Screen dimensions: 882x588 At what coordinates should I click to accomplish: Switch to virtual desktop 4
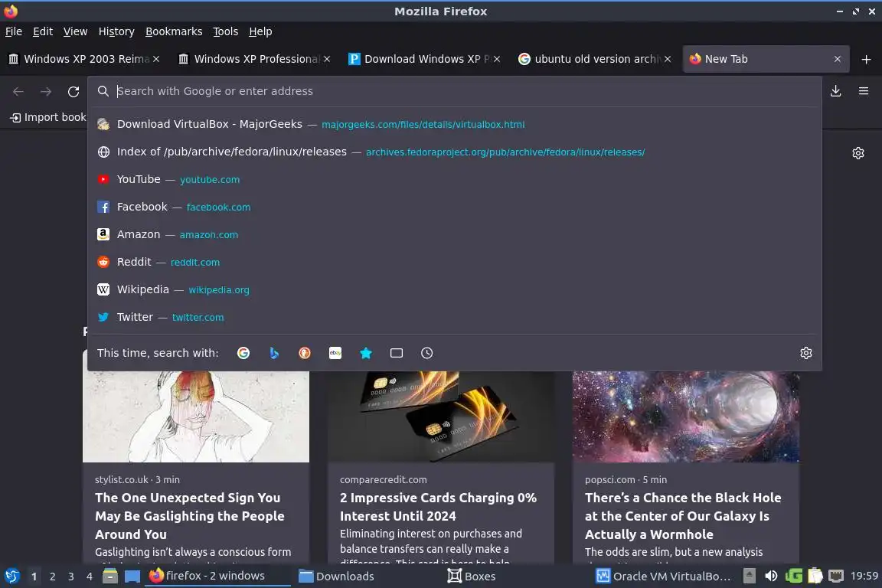(90, 577)
